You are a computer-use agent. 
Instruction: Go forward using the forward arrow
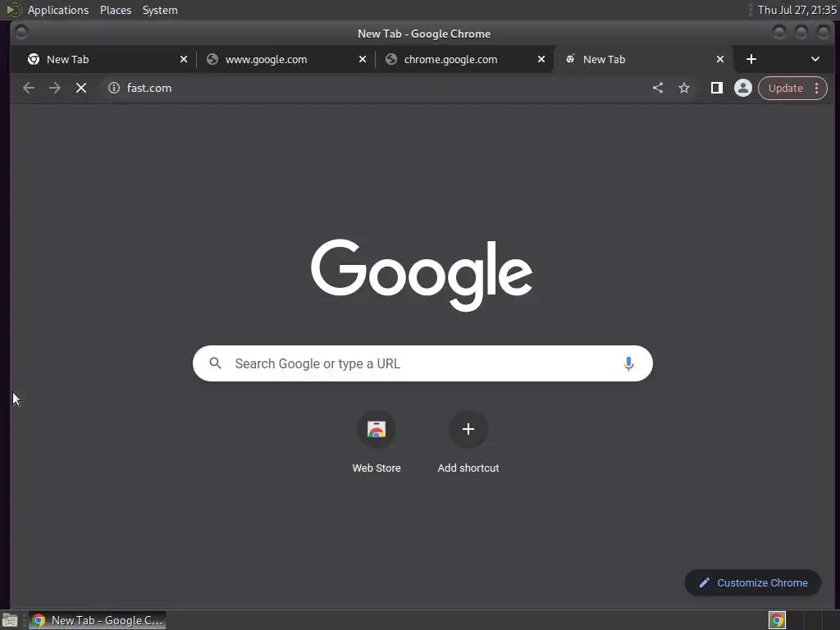[55, 88]
